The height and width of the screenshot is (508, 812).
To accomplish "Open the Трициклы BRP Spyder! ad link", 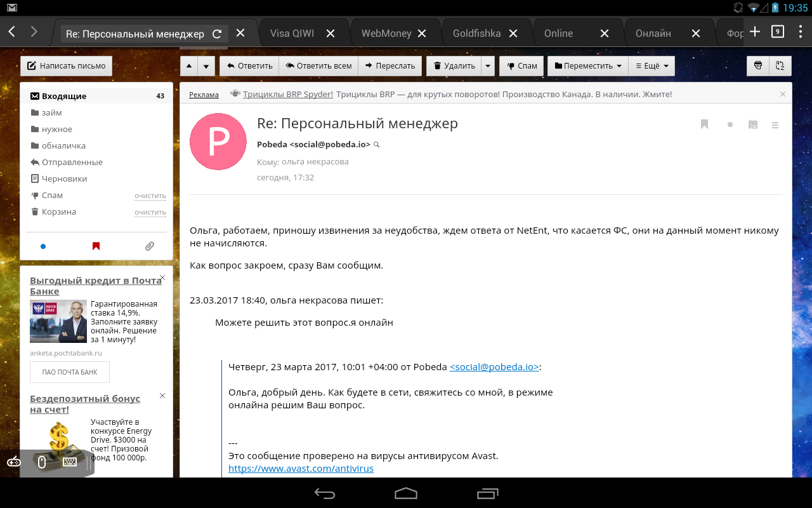I will (x=288, y=95).
